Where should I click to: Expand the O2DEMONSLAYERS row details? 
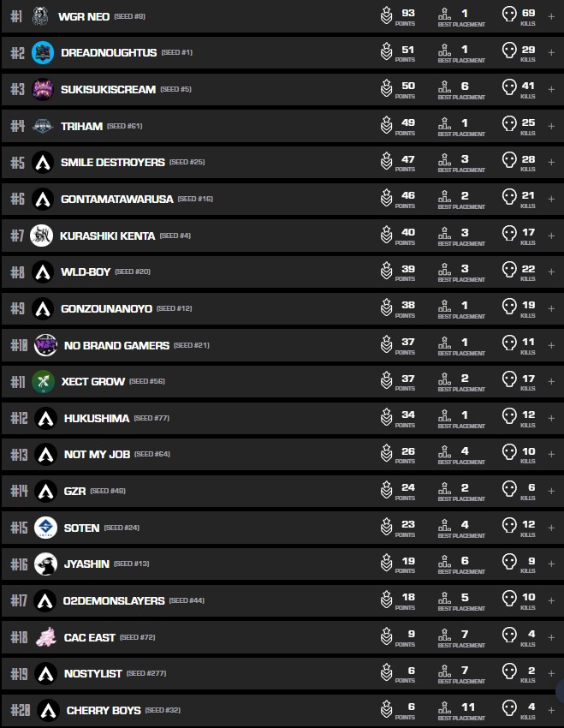[551, 600]
